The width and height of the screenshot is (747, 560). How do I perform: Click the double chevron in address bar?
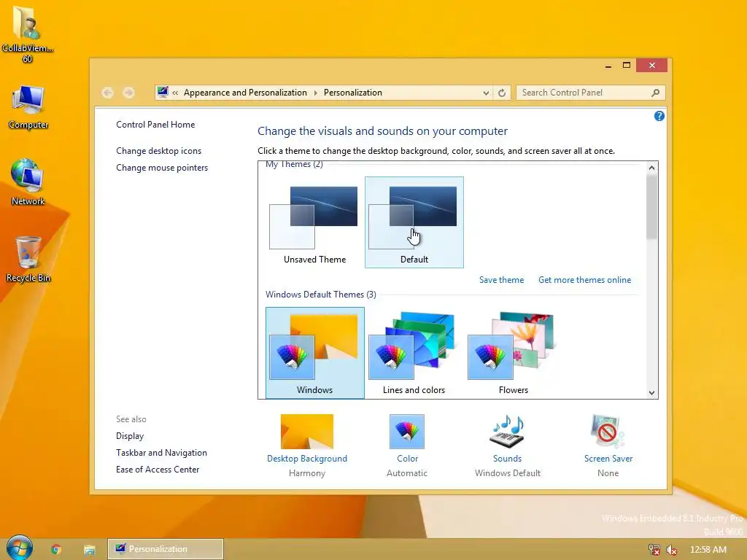[175, 93]
